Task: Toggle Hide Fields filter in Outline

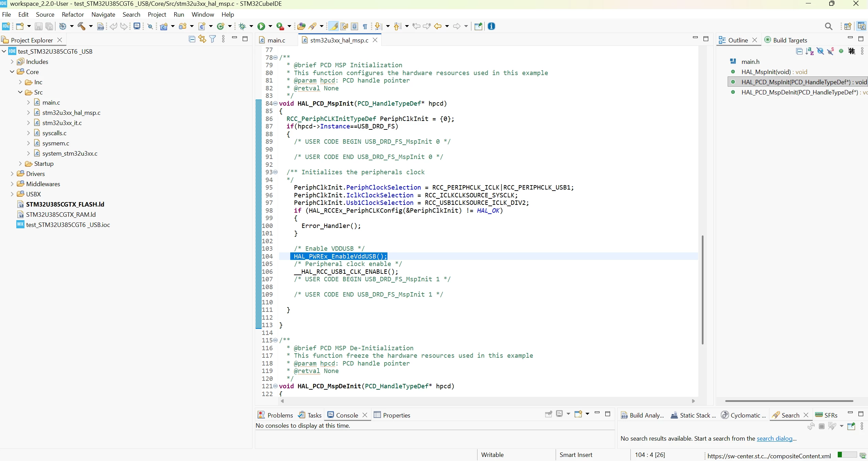Action: [x=820, y=51]
